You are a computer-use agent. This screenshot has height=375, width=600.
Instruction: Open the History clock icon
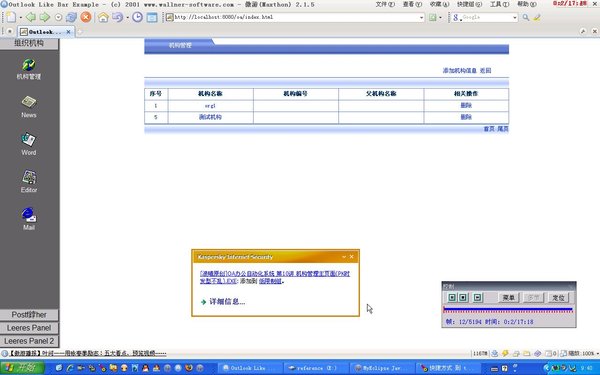(x=137, y=17)
